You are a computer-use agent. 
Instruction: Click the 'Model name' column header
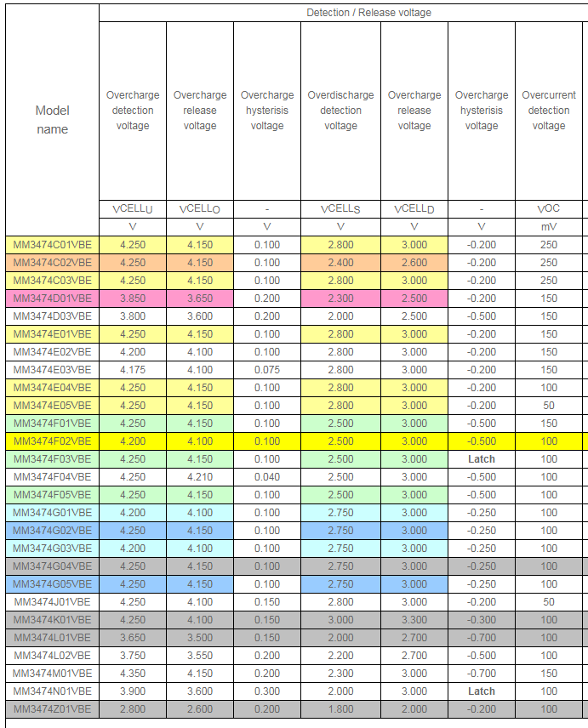click(x=52, y=120)
